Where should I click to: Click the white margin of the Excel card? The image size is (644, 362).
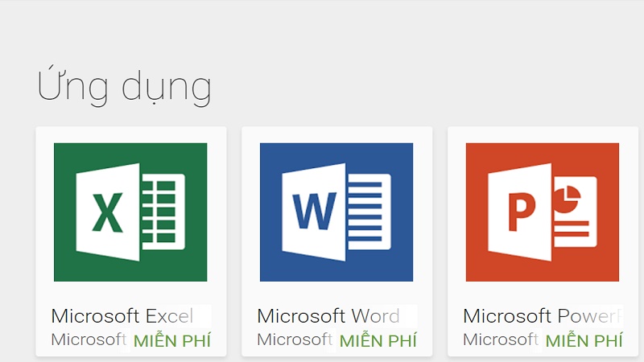point(44,241)
